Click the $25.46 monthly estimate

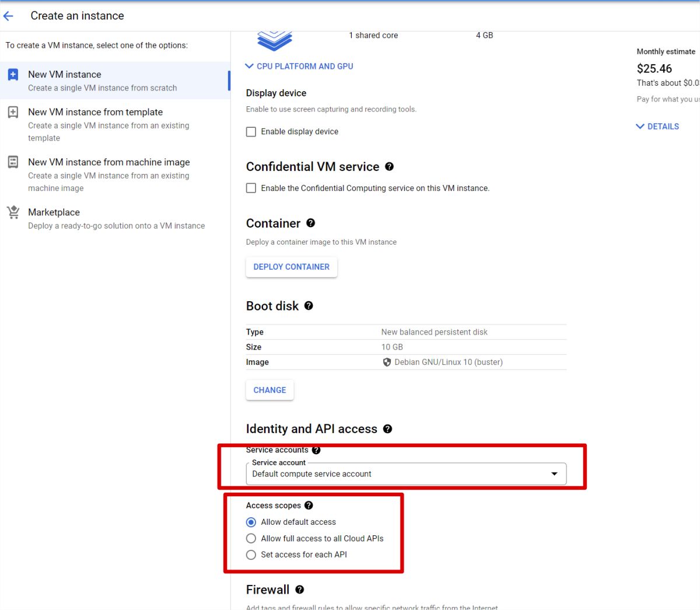[654, 69]
